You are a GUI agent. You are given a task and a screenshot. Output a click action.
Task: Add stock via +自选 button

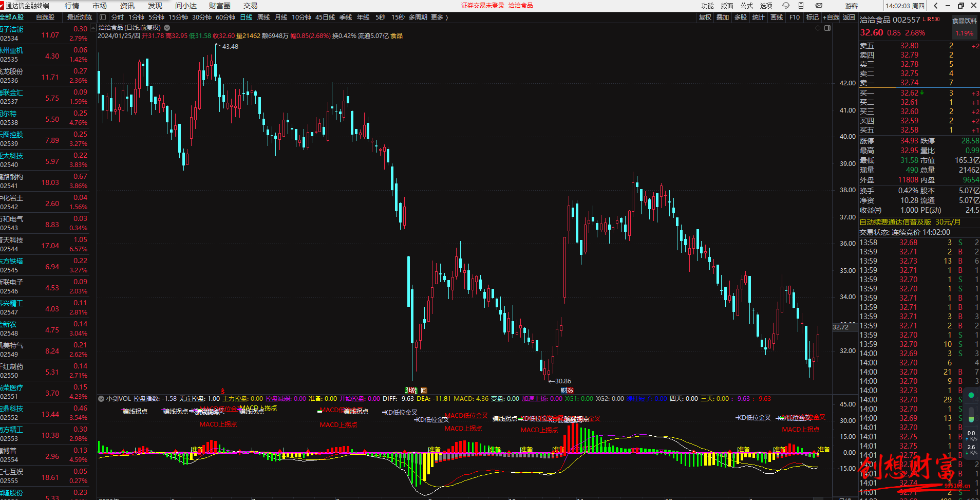click(x=831, y=17)
